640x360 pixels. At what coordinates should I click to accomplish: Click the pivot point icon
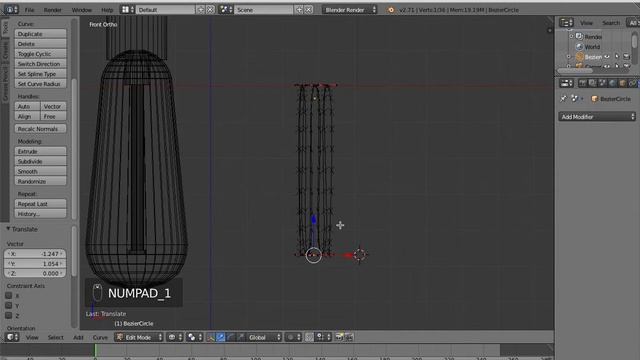pyautogui.click(x=194, y=337)
